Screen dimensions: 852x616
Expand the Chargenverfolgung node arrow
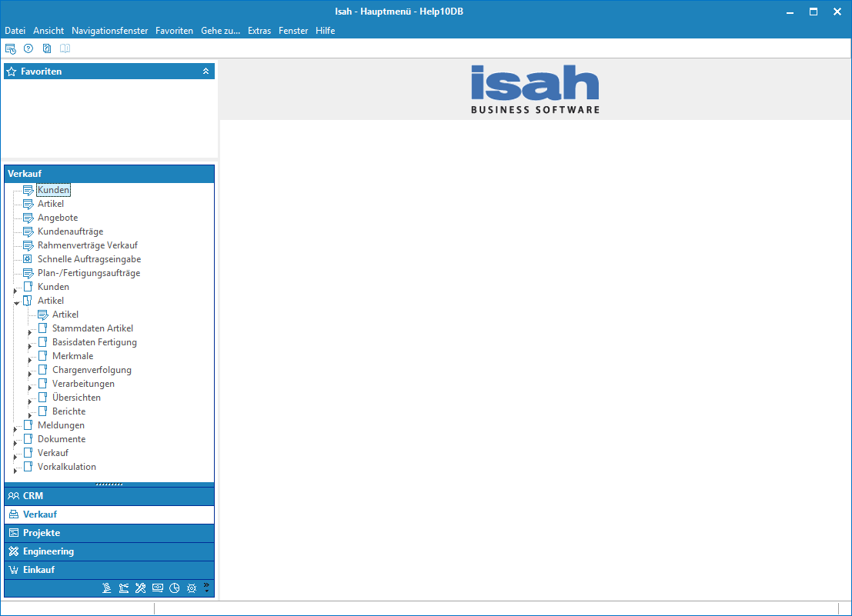point(30,374)
